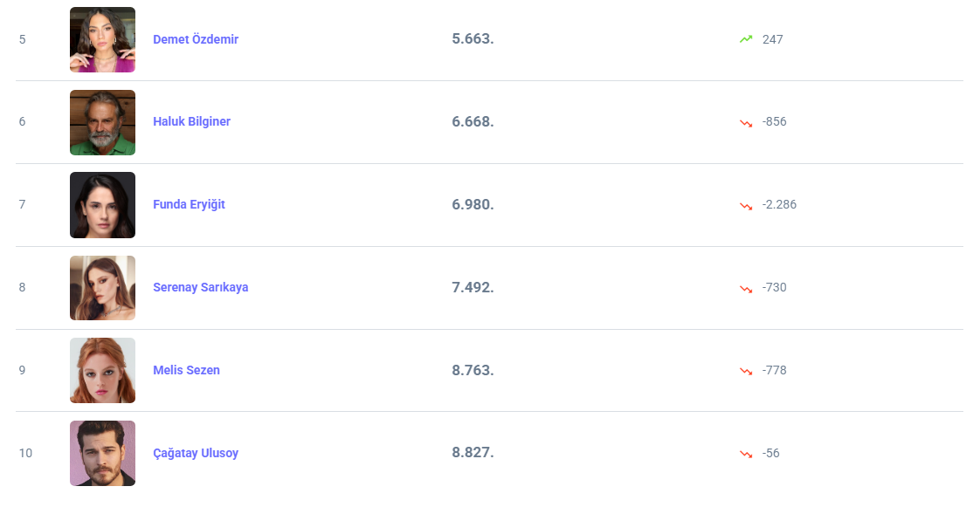The width and height of the screenshot is (980, 507).
Task: Click the red downward trend icon for Melis Sezen
Action: [745, 371]
